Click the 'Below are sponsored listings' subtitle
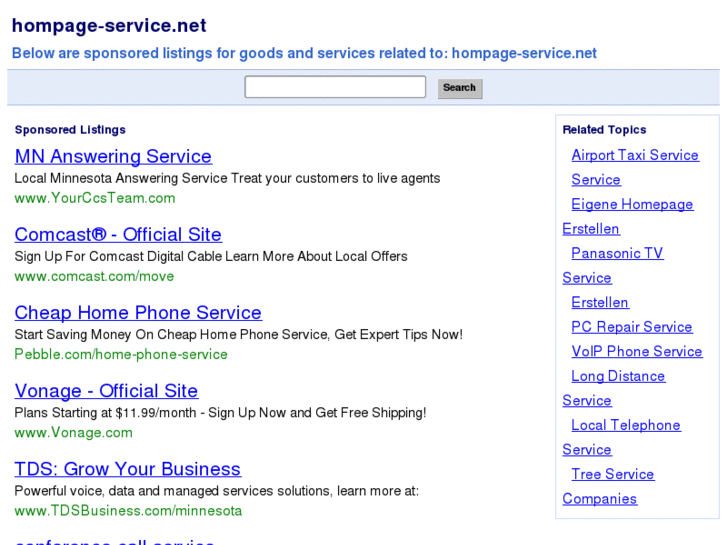The width and height of the screenshot is (727, 545). (304, 53)
